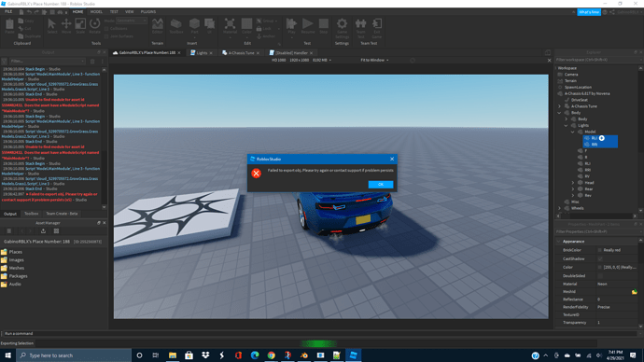Open the Fit to Window dropdown

click(x=374, y=61)
